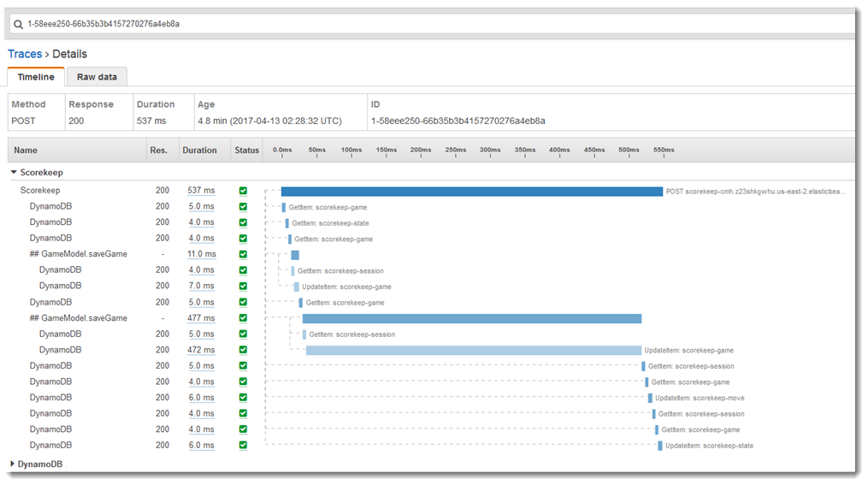Screen dimensions: 868x485
Task: Click the 4.8 min Age value
Action: (x=269, y=121)
